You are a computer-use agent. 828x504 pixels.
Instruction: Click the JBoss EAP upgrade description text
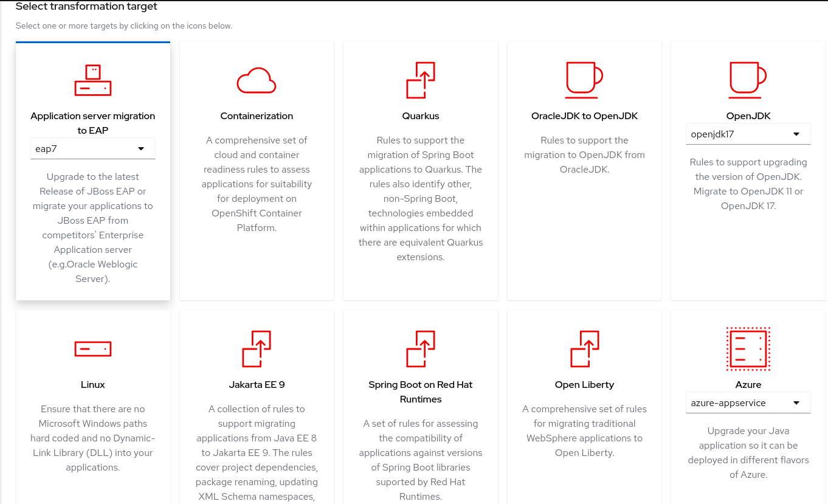pyautogui.click(x=93, y=228)
